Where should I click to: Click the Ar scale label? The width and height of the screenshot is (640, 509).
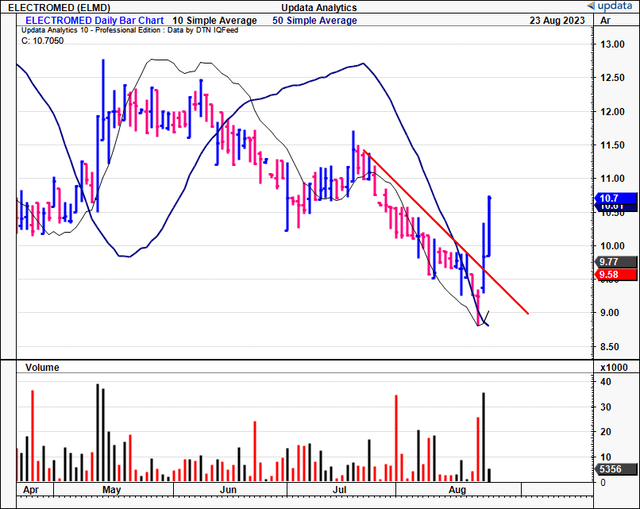coord(605,20)
